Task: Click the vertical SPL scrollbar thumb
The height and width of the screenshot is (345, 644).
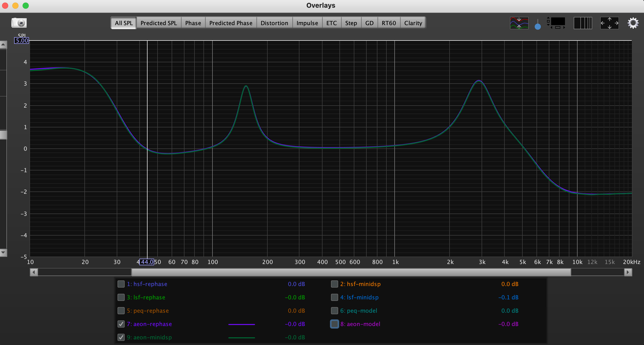Action: (3, 135)
